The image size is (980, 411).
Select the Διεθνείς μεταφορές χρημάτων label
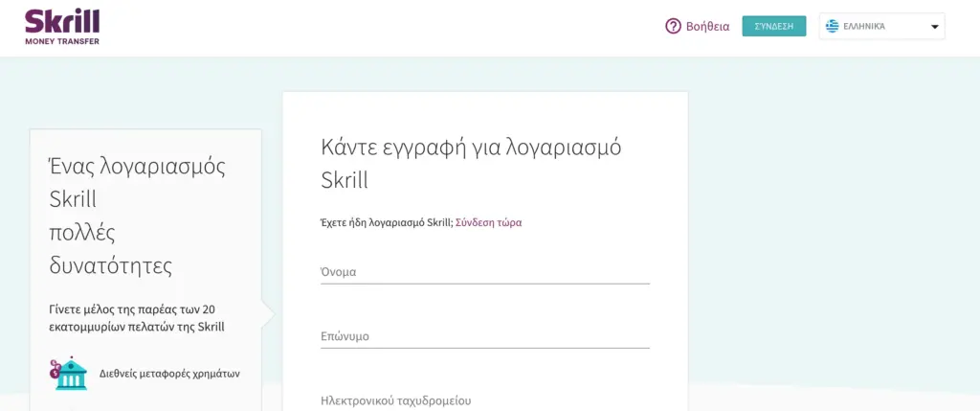point(169,374)
